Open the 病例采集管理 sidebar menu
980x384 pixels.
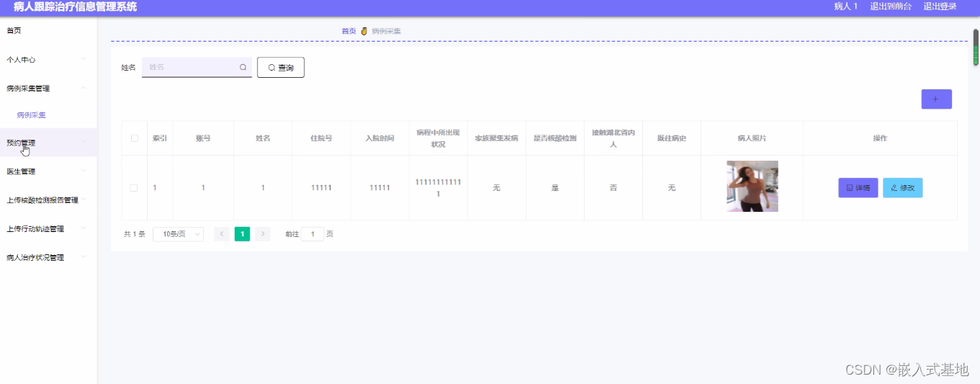[48, 89]
